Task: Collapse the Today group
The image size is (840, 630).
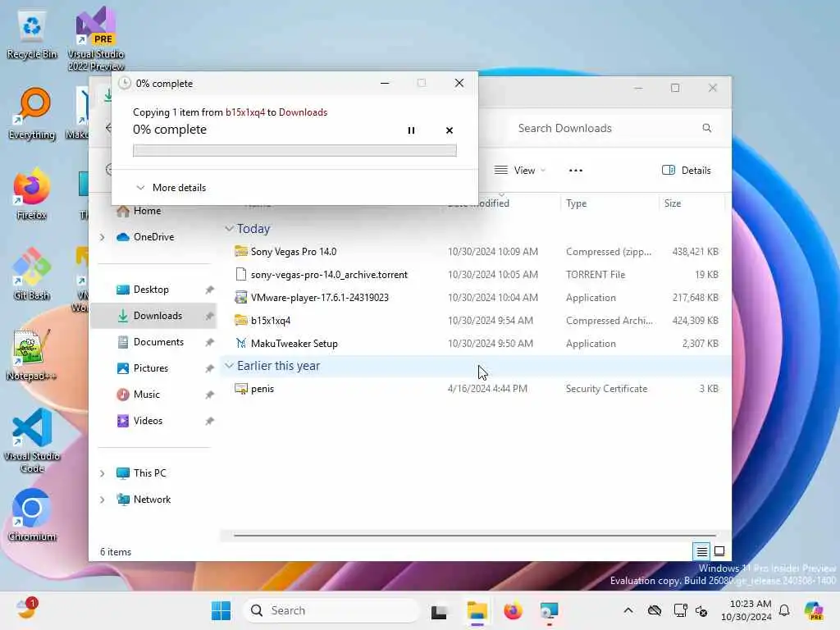Action: (x=230, y=229)
